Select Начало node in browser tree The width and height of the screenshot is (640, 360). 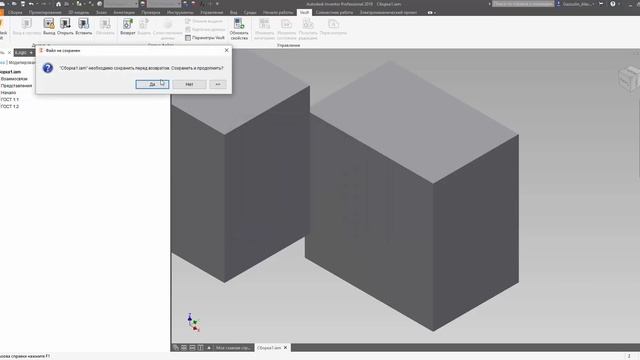pyautogui.click(x=8, y=93)
